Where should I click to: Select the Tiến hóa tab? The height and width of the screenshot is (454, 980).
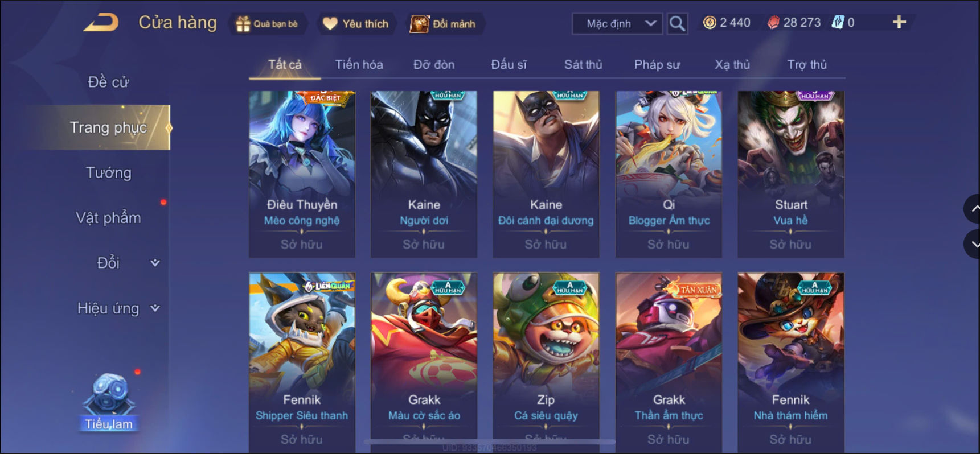[x=359, y=65]
